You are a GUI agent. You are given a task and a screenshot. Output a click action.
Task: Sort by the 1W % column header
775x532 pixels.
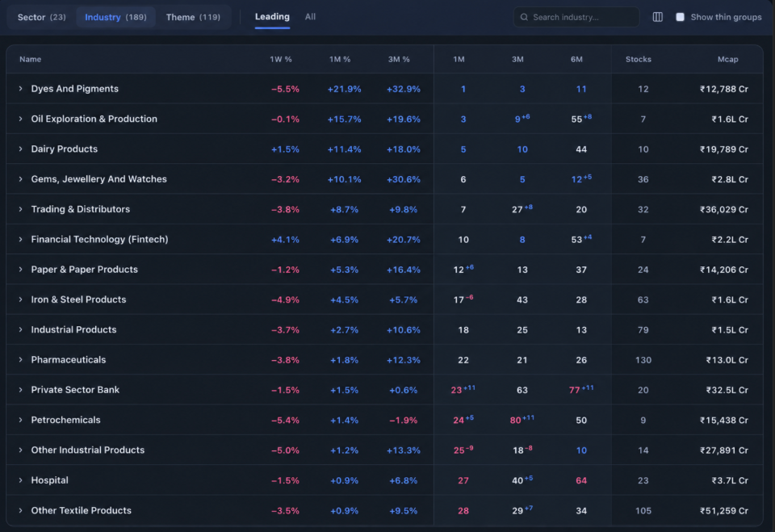coord(281,59)
